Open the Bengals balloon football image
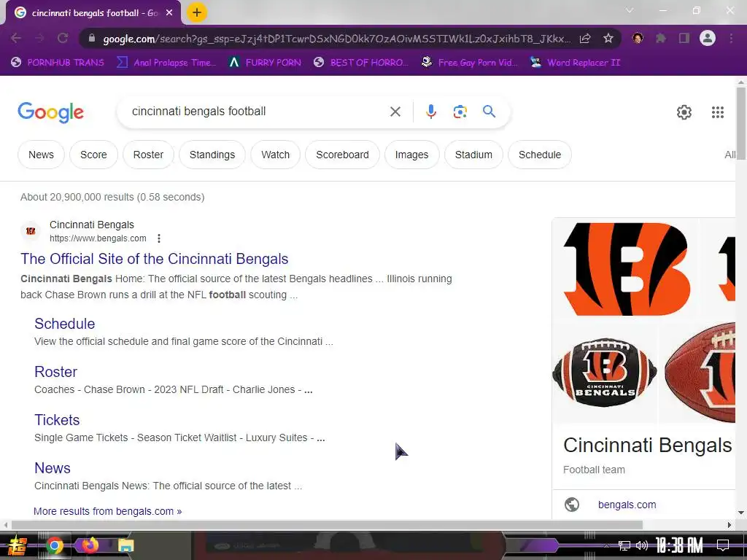Viewport: 747px width, 560px height. click(605, 373)
